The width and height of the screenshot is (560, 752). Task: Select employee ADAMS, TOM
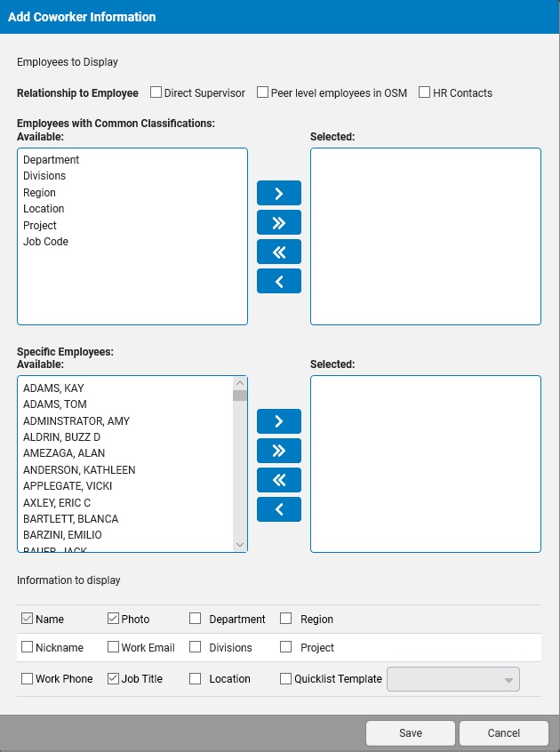click(55, 404)
